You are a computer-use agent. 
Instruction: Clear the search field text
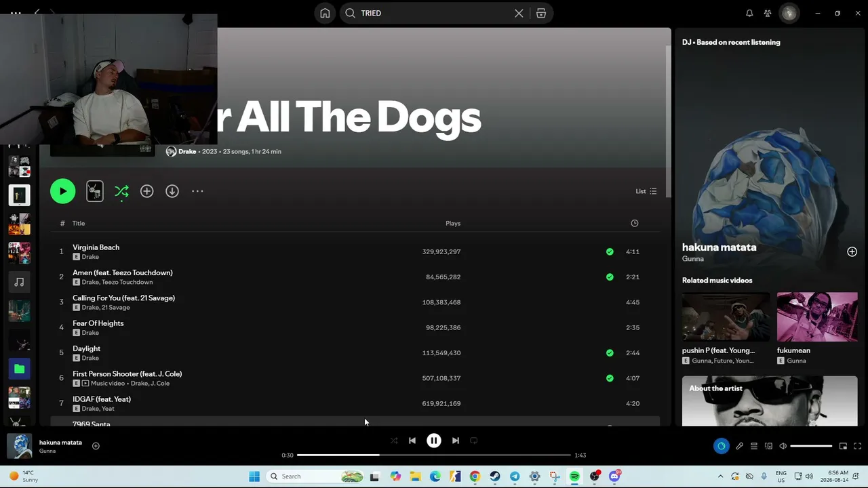click(x=519, y=13)
